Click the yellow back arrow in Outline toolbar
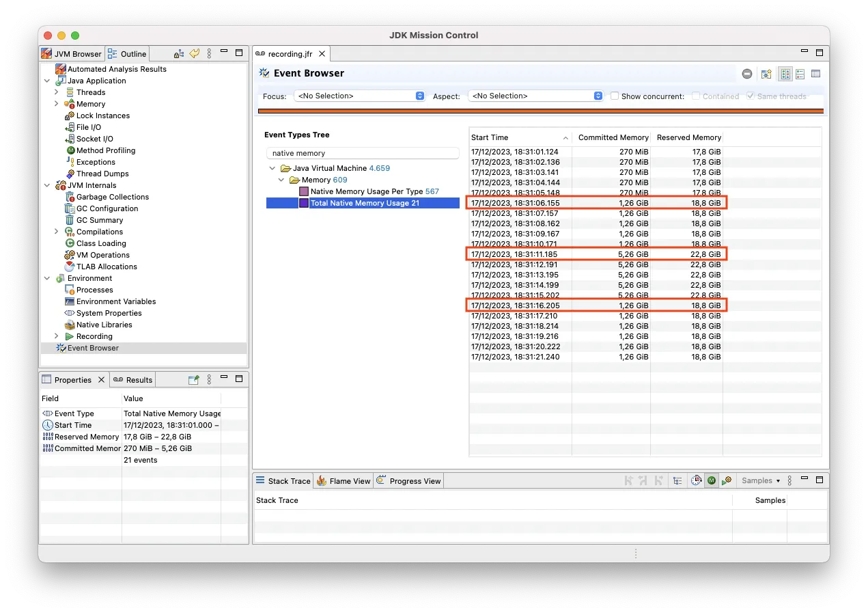 tap(195, 53)
